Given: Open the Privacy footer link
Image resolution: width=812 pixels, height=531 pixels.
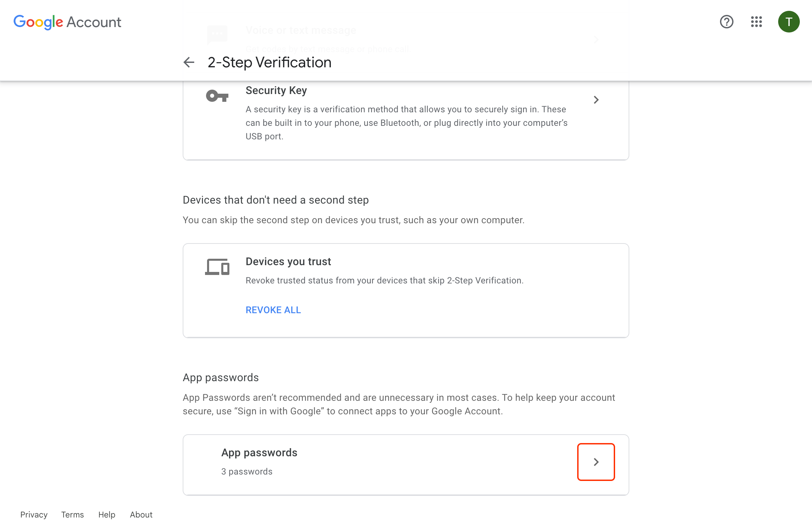Looking at the screenshot, I should click(x=33, y=515).
